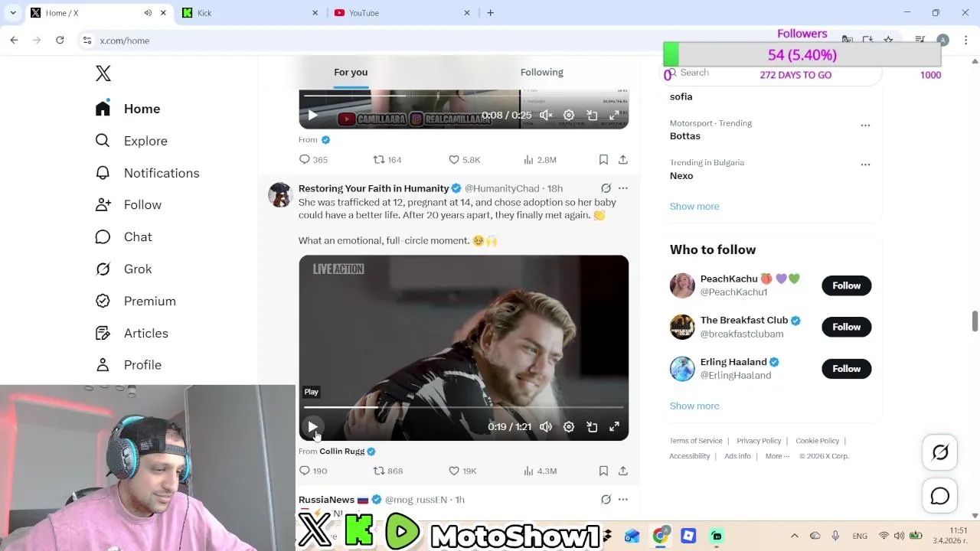Enter fullscreen on the top video
The width and height of the screenshot is (980, 551).
614,116
